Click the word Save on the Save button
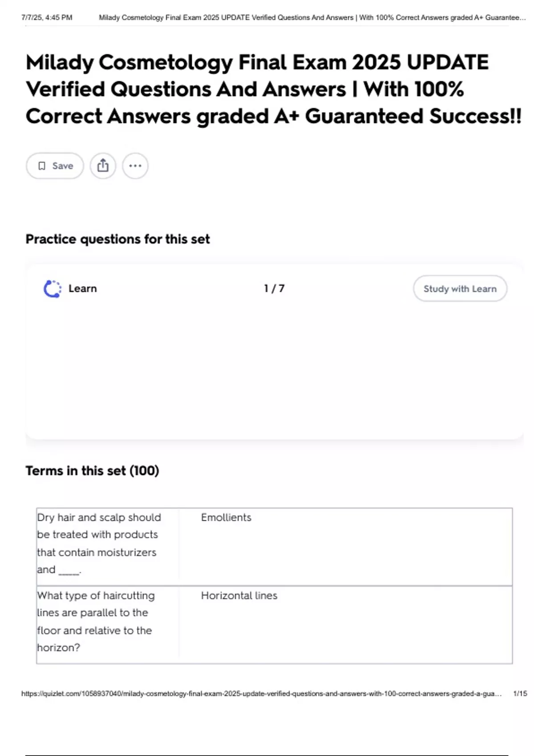Image resolution: width=534 pixels, height=756 pixels. pos(63,166)
